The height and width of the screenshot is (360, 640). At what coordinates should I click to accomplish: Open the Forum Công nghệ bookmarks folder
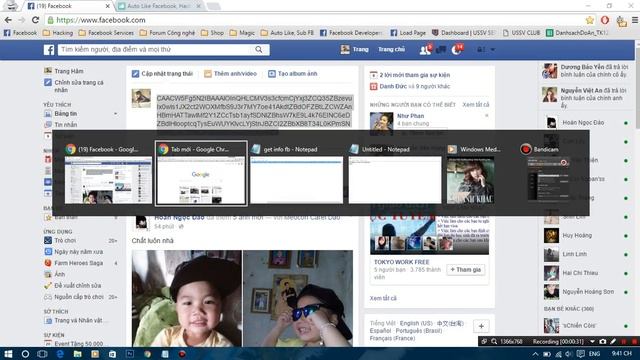pyautogui.click(x=167, y=33)
